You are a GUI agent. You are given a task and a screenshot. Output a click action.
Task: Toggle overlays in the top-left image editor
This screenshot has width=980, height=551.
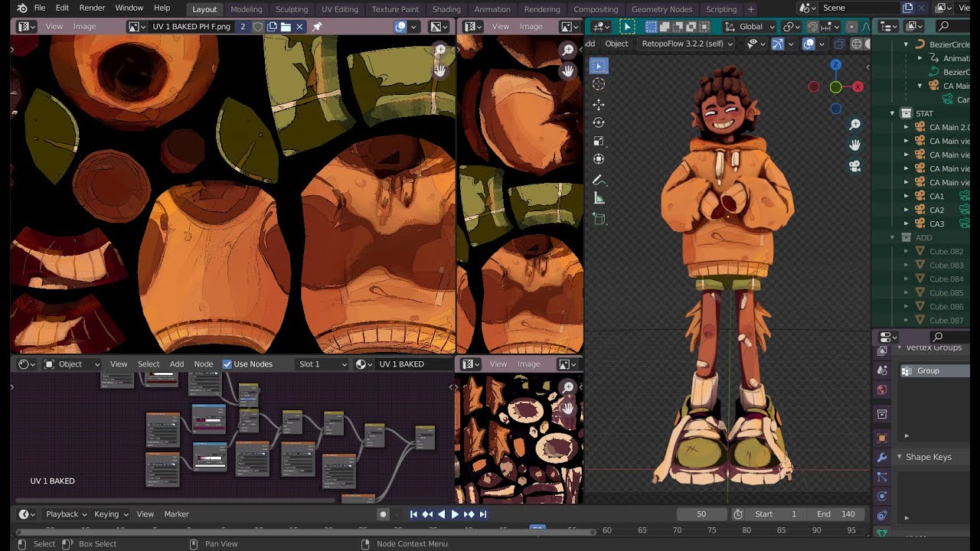[x=400, y=26]
